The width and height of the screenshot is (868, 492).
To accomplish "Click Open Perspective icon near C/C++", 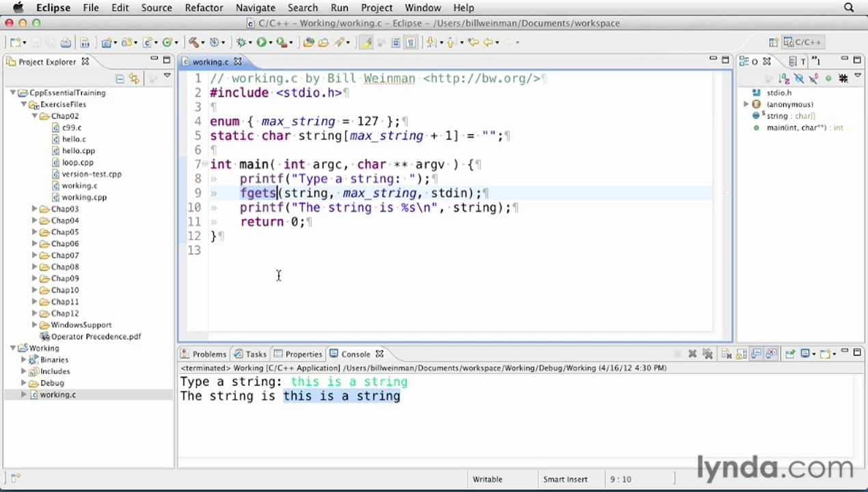I will pos(774,42).
